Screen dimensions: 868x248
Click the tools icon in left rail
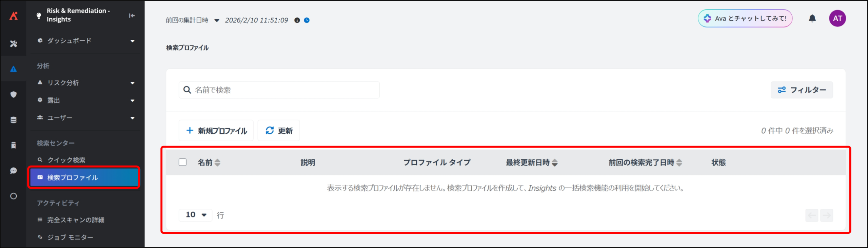pyautogui.click(x=14, y=44)
